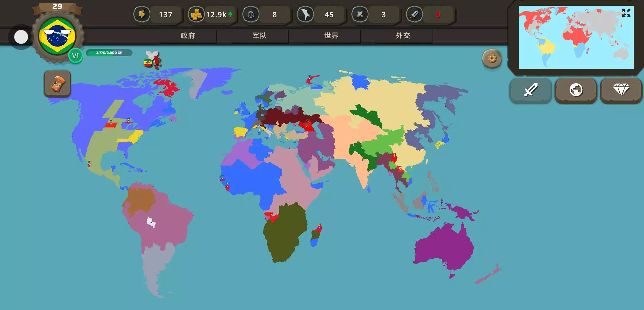This screenshot has width=644, height=310.
Task: Click the level VI badge
Action: pos(75,56)
